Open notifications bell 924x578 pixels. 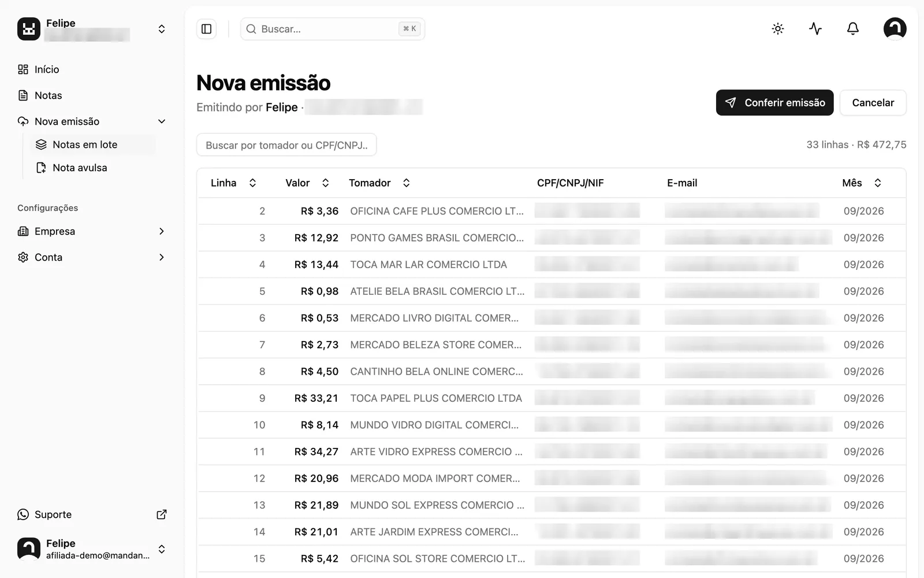click(853, 29)
